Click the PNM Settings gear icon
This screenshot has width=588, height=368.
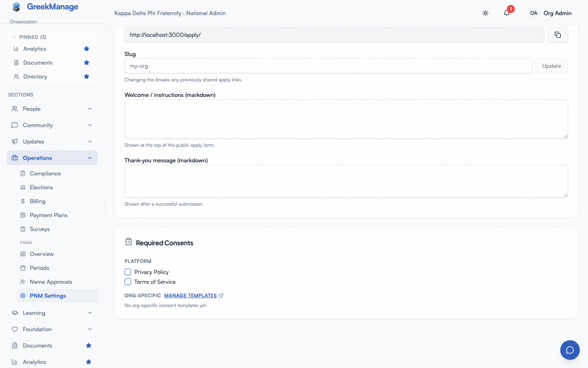[x=23, y=296]
